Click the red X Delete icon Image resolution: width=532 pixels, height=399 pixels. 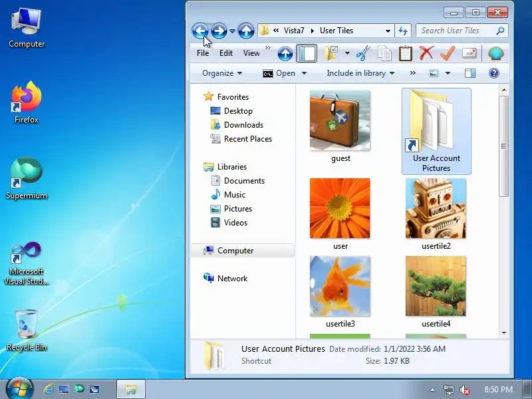coord(426,53)
